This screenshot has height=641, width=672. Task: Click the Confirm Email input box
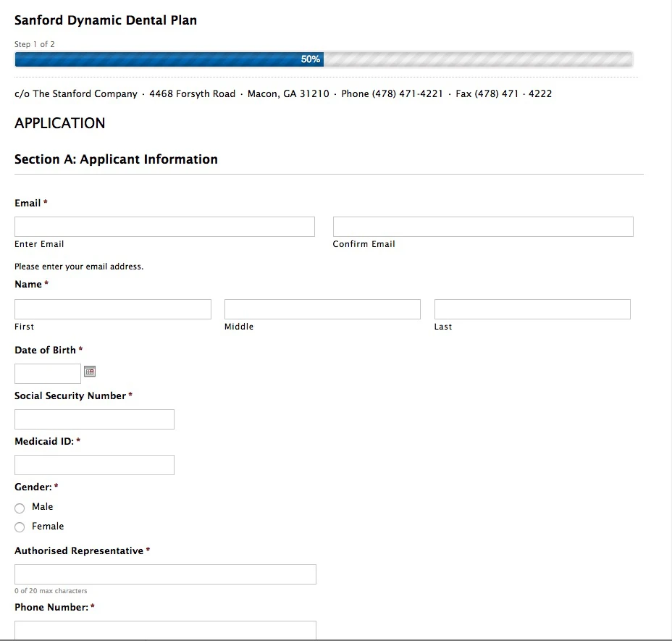pos(482,226)
